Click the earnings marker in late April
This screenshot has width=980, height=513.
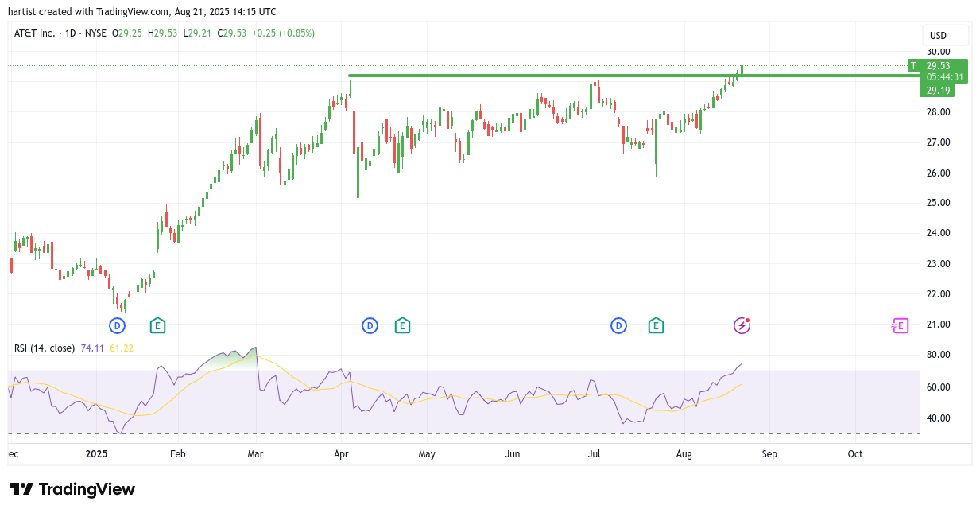(x=403, y=325)
